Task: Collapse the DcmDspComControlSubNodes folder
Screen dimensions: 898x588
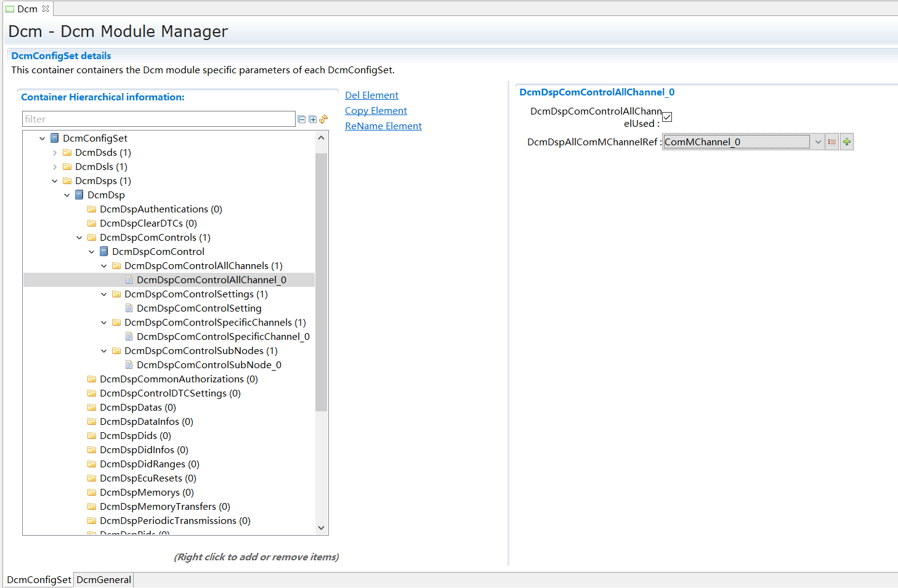Action: (104, 351)
